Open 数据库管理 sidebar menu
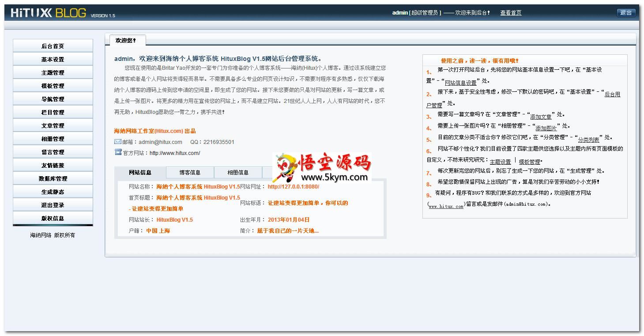This screenshot has width=644, height=336. point(53,178)
